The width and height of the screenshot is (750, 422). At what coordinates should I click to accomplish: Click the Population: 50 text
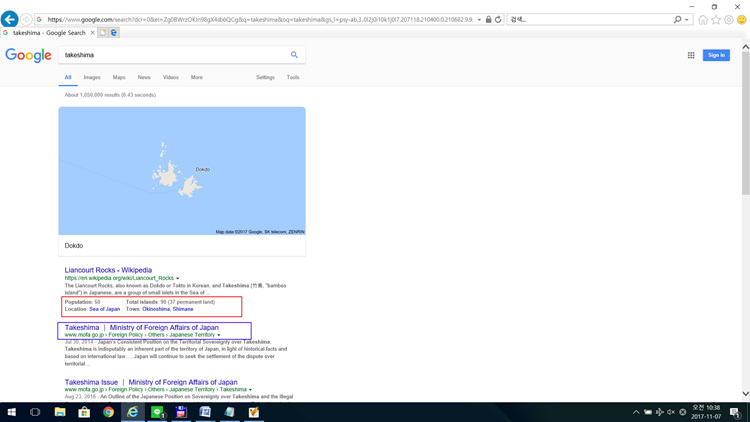point(82,302)
